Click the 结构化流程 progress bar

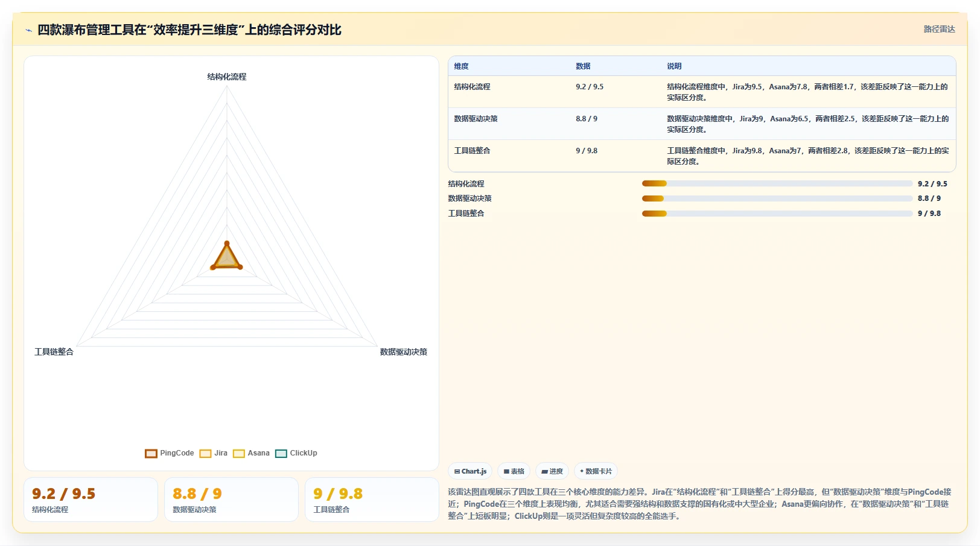click(x=777, y=183)
